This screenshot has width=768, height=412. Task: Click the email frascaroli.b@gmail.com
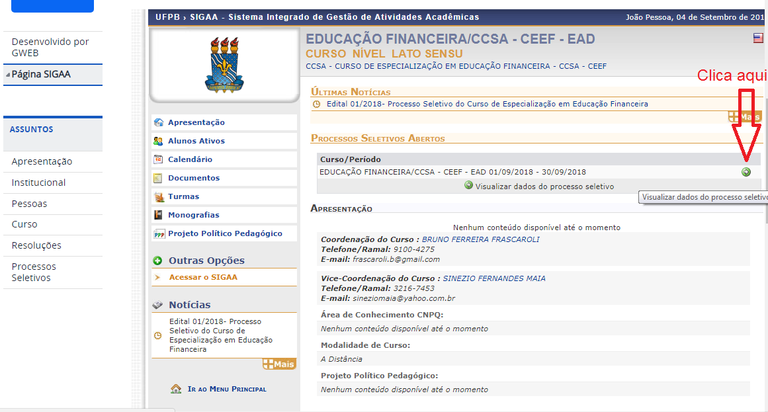(x=396, y=259)
